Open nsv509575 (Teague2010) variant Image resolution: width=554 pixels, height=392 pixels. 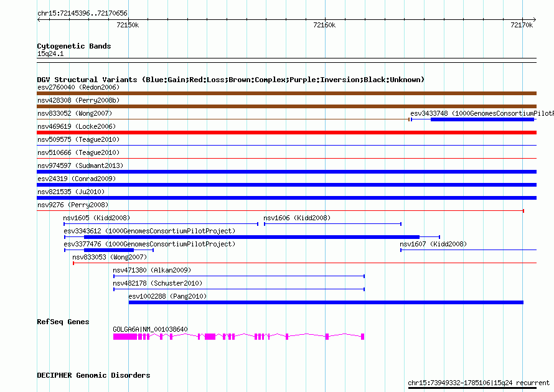click(78, 139)
